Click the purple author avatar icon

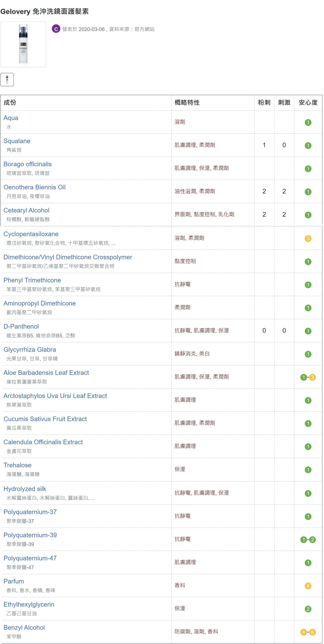point(56,29)
